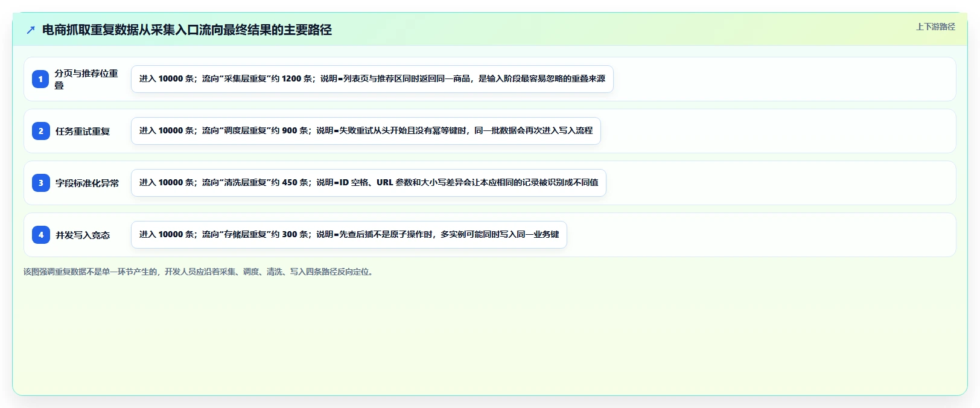Select the 任务重试重复 row label

coord(83,131)
